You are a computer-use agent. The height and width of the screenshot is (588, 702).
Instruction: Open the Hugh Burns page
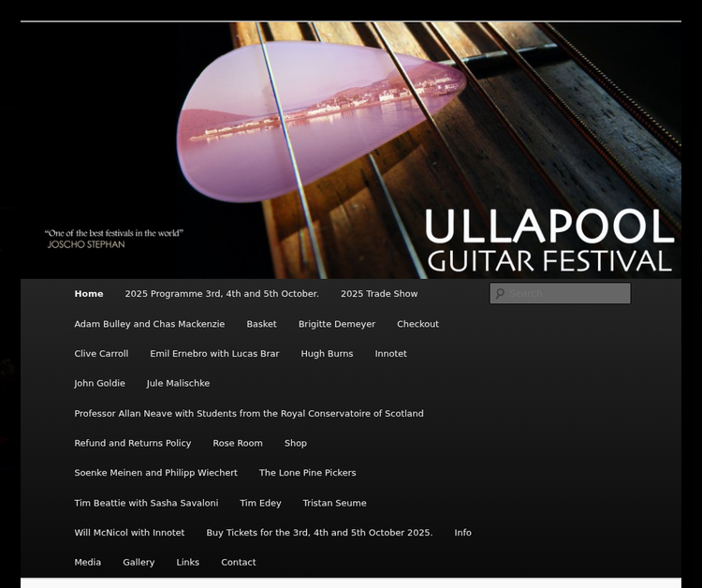coord(327,354)
